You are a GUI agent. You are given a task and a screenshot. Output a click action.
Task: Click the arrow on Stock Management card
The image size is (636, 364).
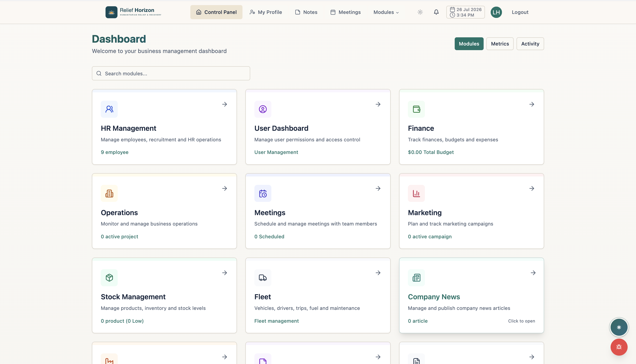pyautogui.click(x=224, y=273)
